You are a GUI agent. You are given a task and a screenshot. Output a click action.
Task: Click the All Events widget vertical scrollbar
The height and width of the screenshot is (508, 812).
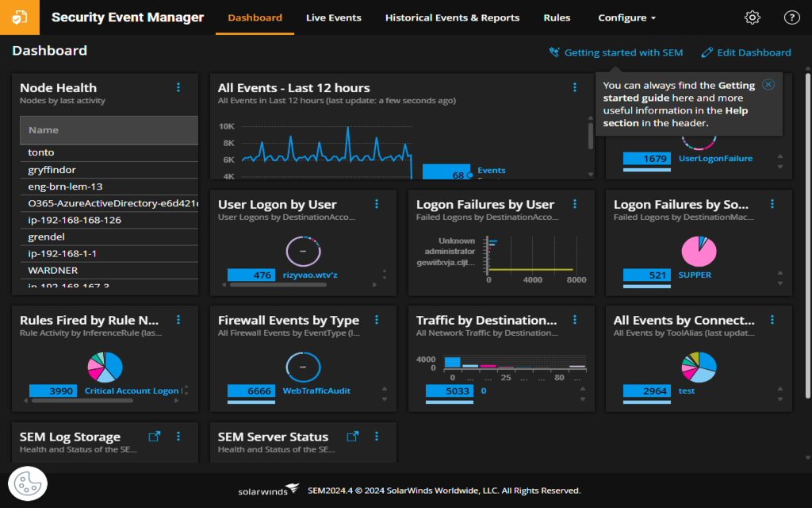pyautogui.click(x=590, y=136)
